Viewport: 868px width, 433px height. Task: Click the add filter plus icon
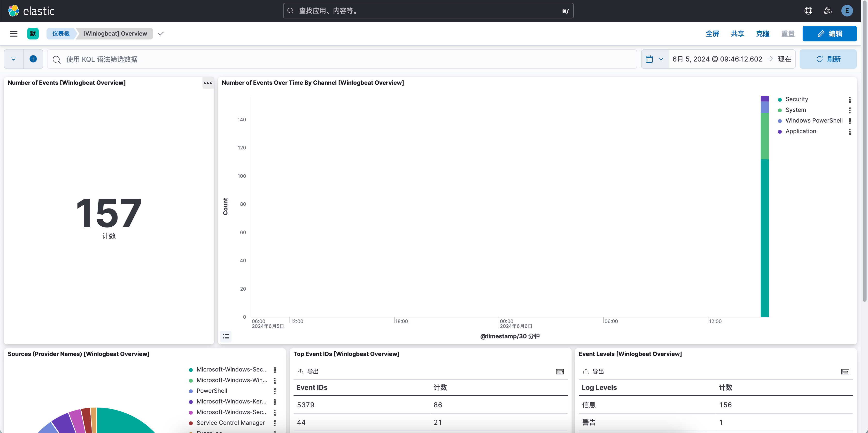(33, 59)
